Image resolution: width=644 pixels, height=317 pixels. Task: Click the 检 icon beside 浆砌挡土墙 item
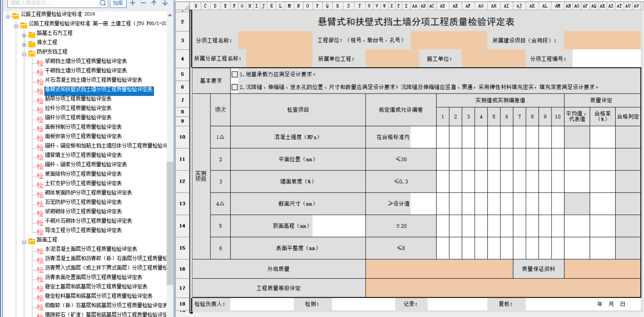[x=40, y=63]
